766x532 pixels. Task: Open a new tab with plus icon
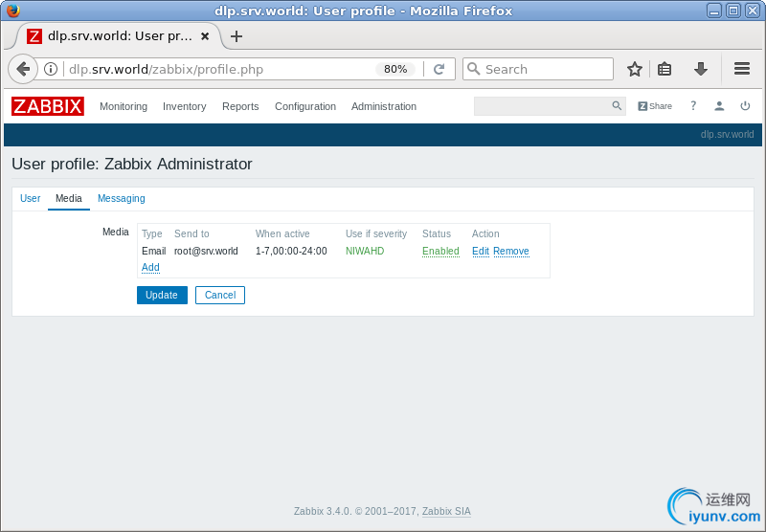pos(237,36)
